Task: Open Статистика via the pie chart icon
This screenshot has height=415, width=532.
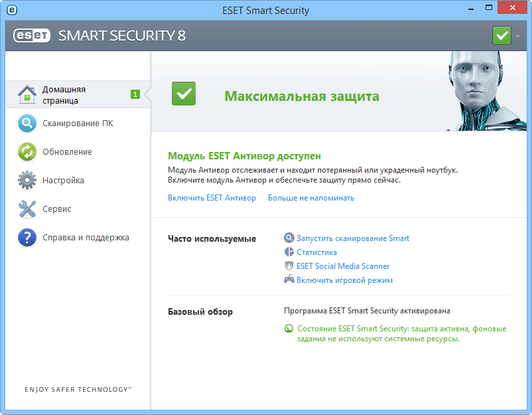Action: 289,252
